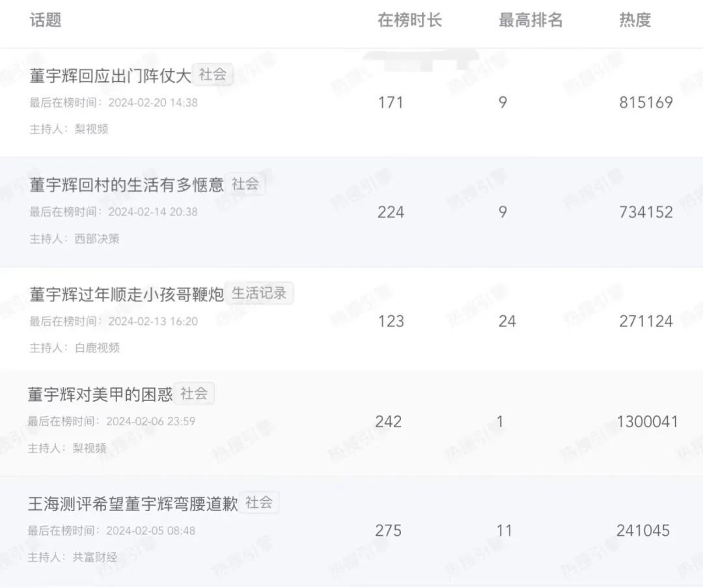Click the 话题 column header
The width and height of the screenshot is (703, 588).
click(x=46, y=20)
